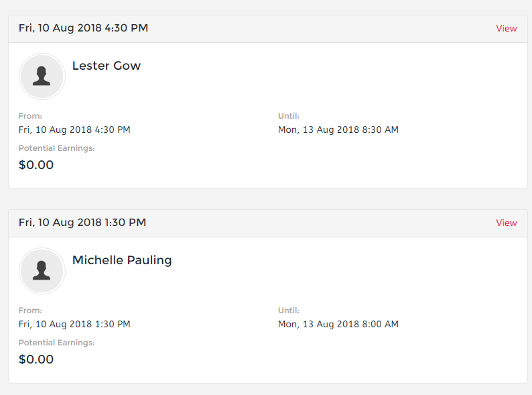Click Lester Gow's From date Fri 4:30 PM
Screen dimensions: 532x395
(x=74, y=129)
